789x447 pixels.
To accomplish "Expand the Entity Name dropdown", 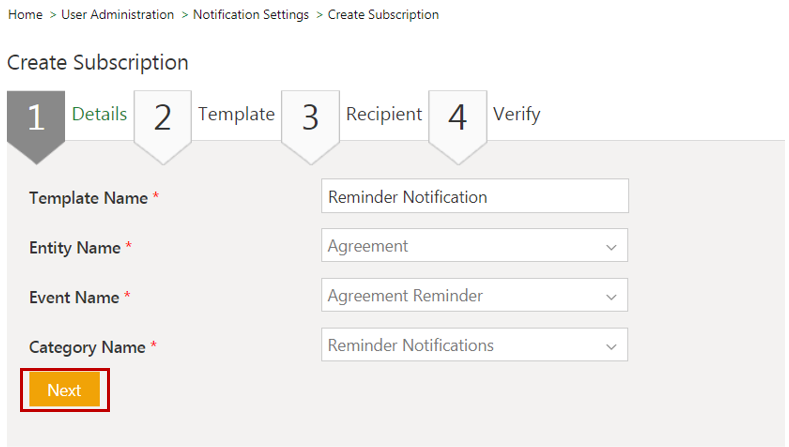I will [475, 246].
